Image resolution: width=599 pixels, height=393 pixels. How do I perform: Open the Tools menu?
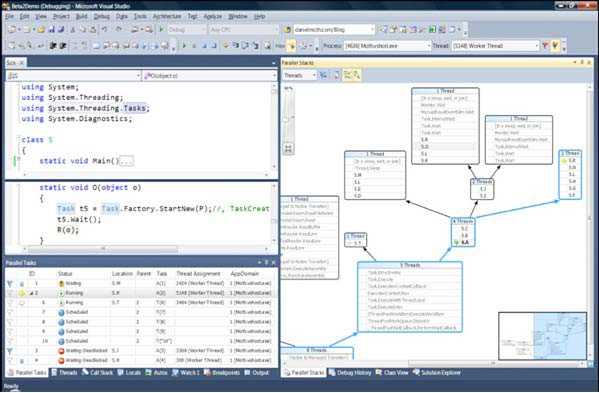(x=140, y=16)
